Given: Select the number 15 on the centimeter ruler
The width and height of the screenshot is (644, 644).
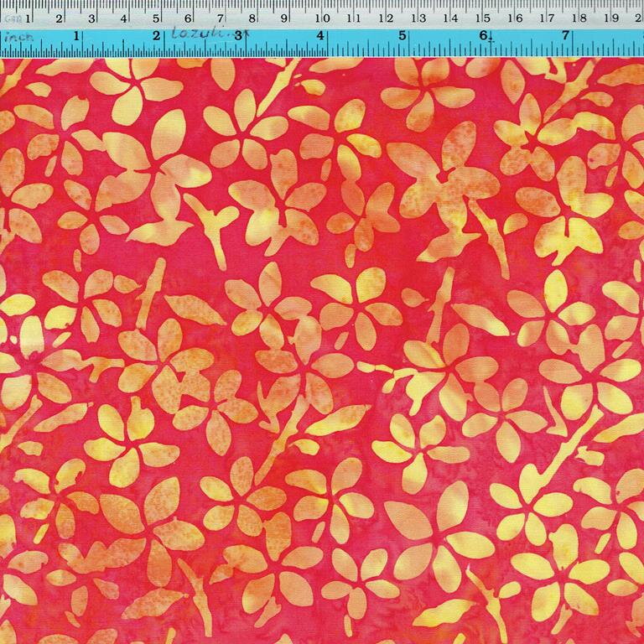Looking at the screenshot, I should [483, 18].
